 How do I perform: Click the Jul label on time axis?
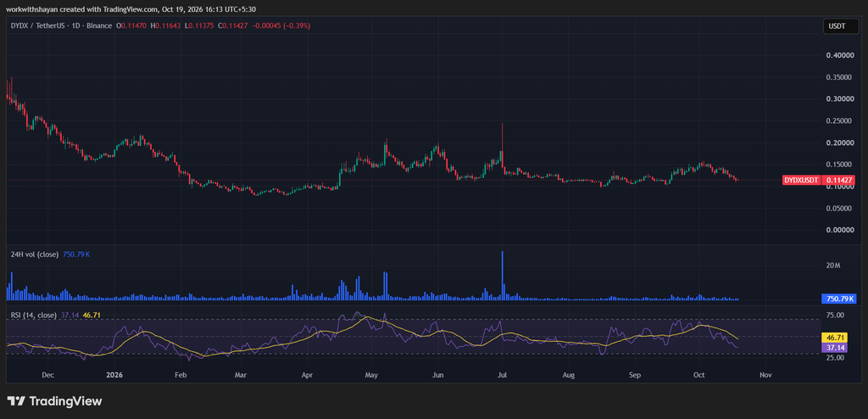pyautogui.click(x=502, y=375)
